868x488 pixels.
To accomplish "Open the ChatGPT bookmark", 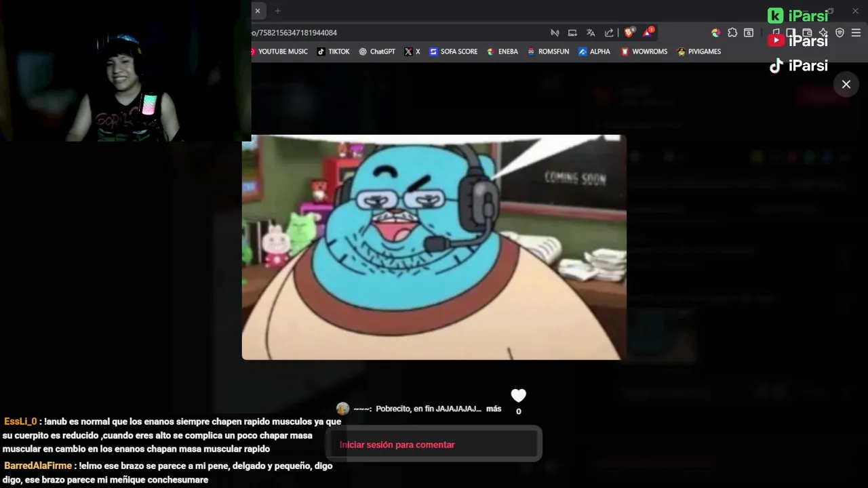I will click(377, 52).
